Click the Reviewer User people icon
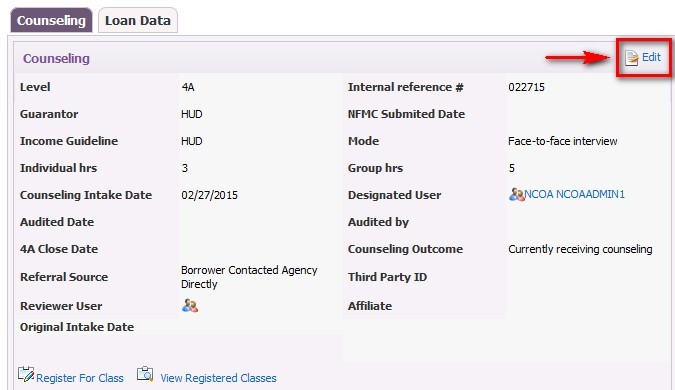 tap(190, 306)
